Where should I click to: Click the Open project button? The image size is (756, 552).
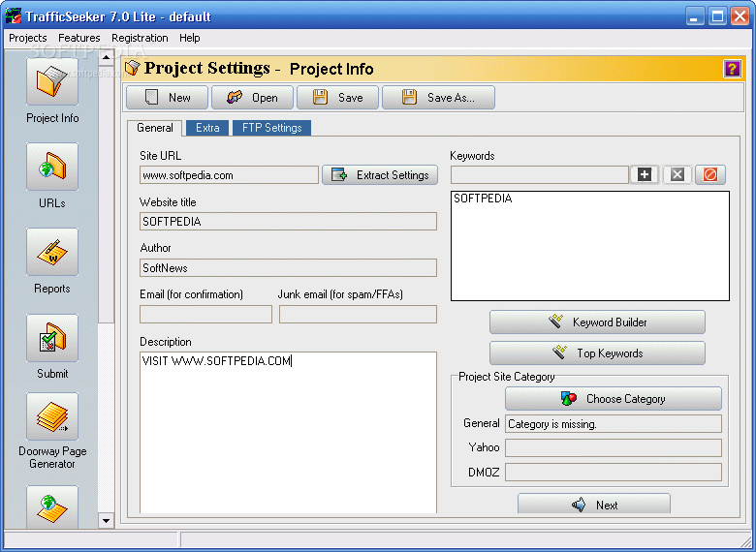(252, 98)
